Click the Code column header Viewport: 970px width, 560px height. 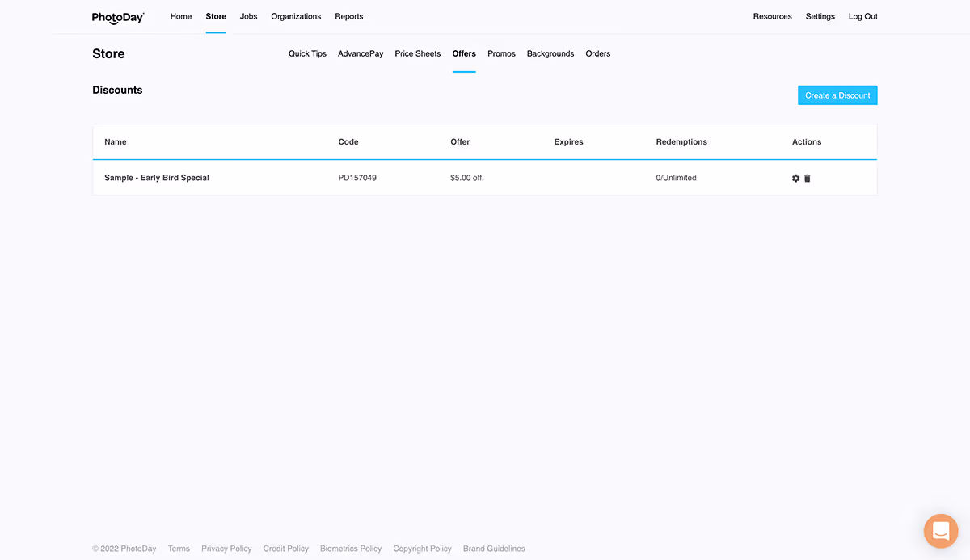pyautogui.click(x=348, y=141)
